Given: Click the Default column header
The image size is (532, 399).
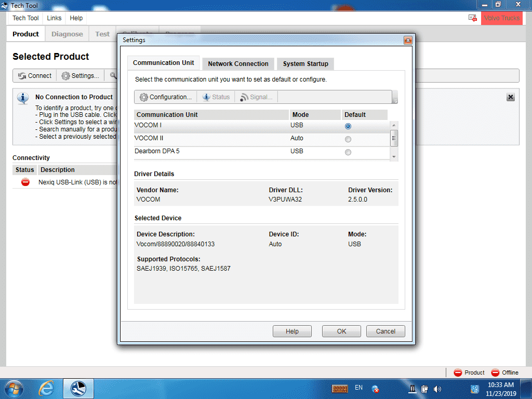Looking at the screenshot, I should point(364,115).
